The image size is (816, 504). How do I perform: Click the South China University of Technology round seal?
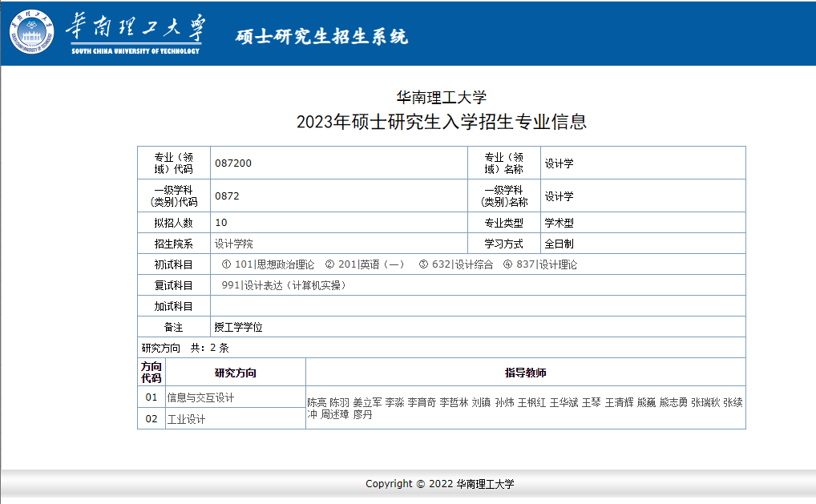click(32, 32)
